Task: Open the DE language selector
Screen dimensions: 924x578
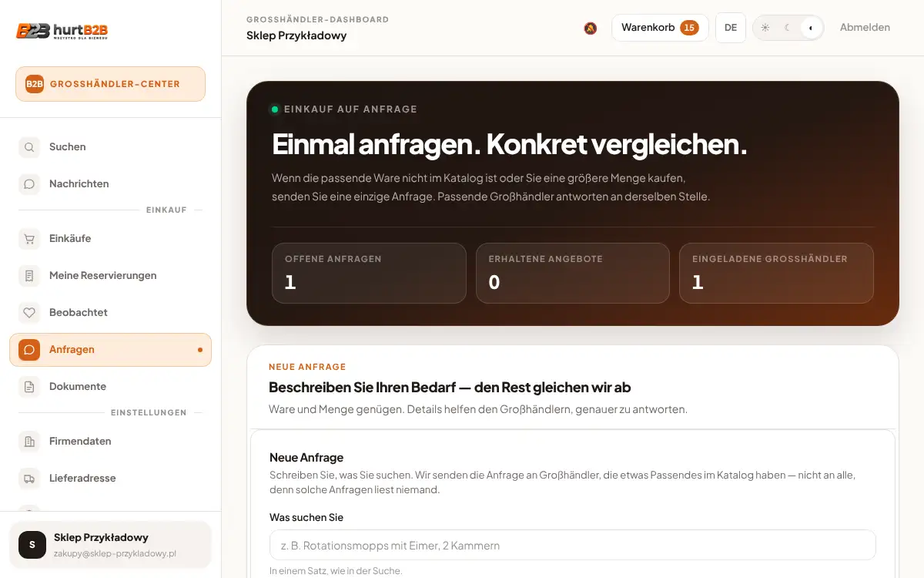Action: coord(731,28)
